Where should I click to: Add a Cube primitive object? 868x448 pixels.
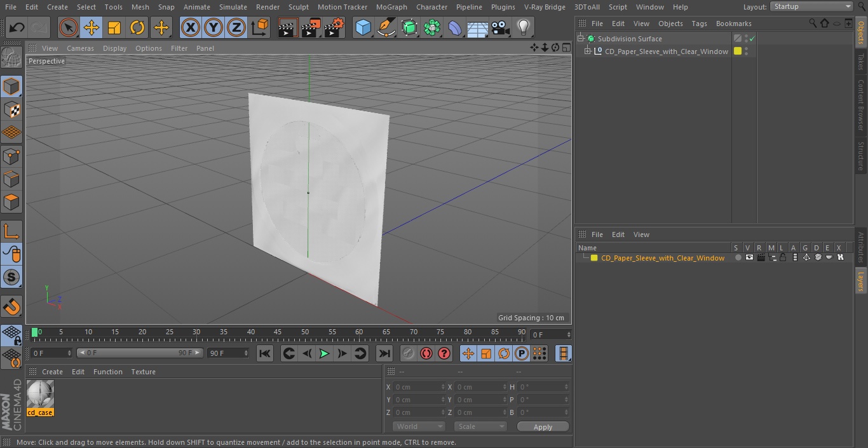click(363, 27)
